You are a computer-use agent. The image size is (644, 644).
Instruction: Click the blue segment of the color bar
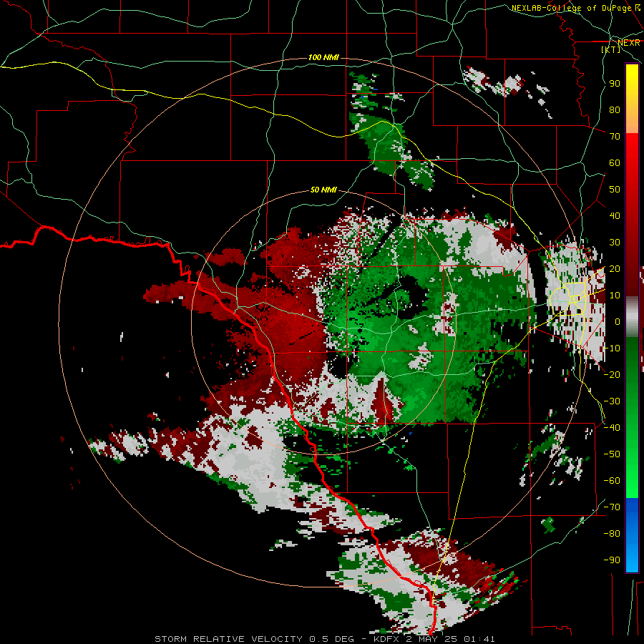(x=632, y=535)
